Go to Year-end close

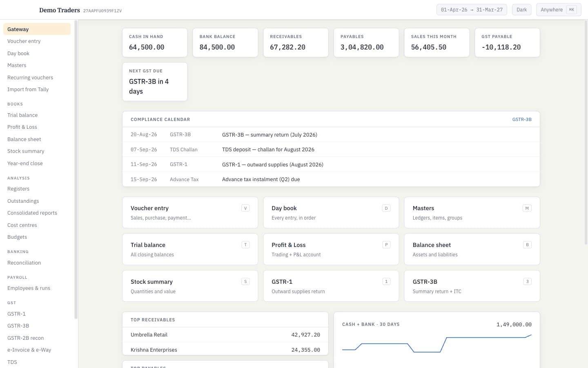(x=37, y=164)
